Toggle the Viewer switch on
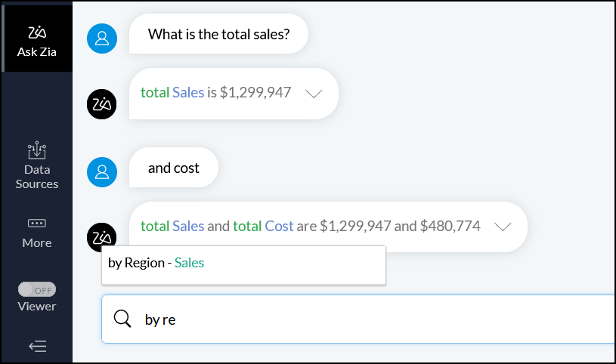 36,289
